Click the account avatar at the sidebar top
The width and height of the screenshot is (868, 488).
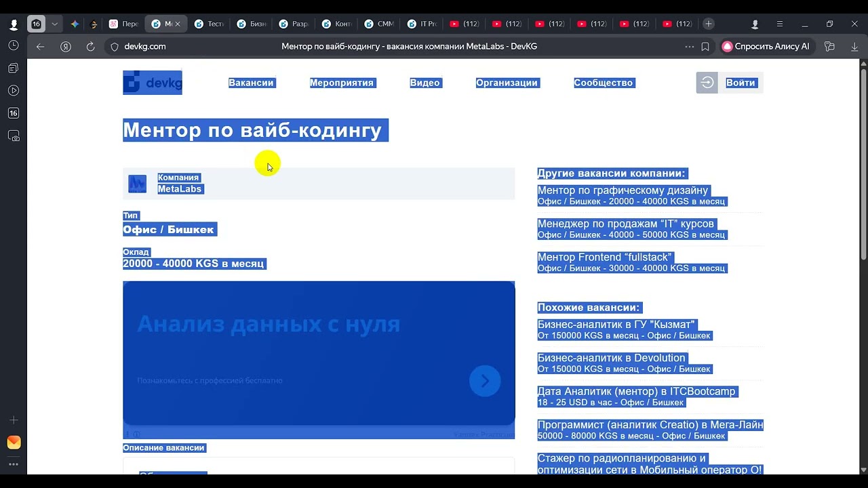pos(14,24)
